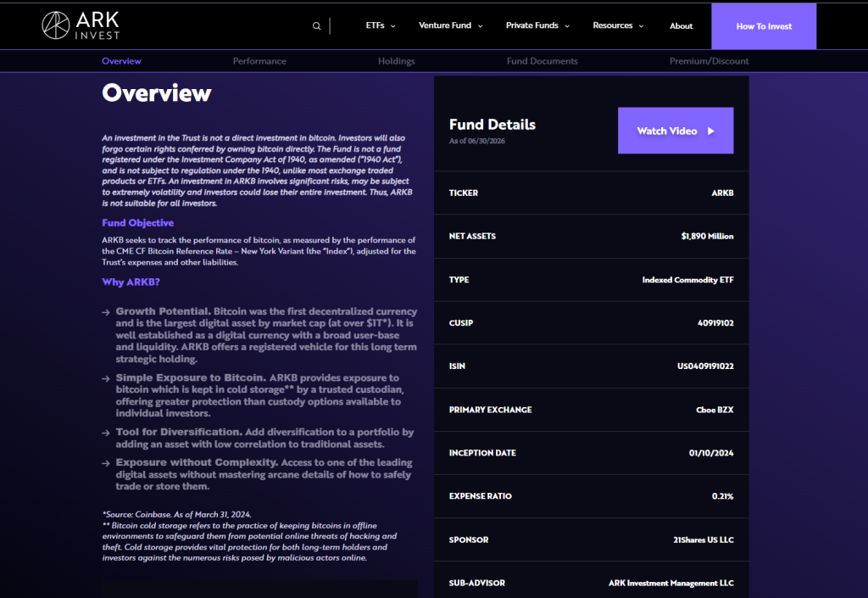Click the arrow bullet beside Simple Exposure to Bitcoin
Viewport: 868px width, 598px height.
pyautogui.click(x=106, y=378)
